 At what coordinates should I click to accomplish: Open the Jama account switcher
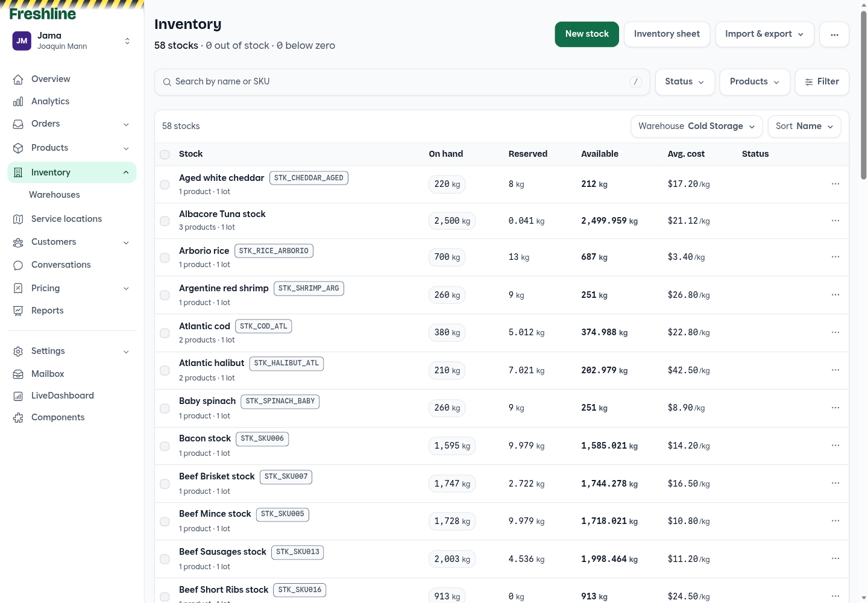(72, 41)
